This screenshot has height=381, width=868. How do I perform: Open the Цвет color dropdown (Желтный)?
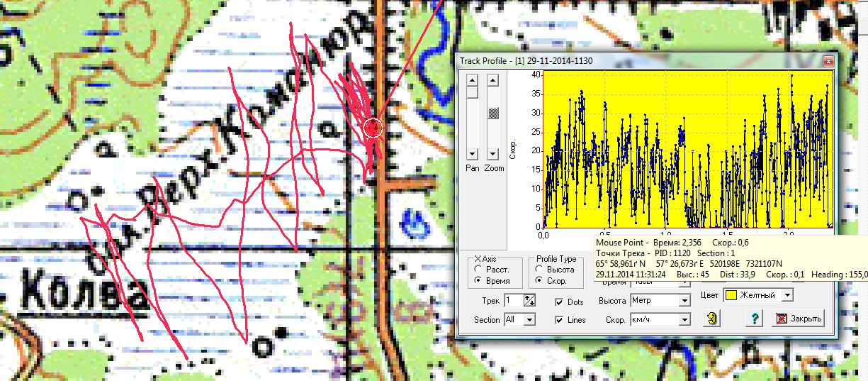pyautogui.click(x=787, y=295)
